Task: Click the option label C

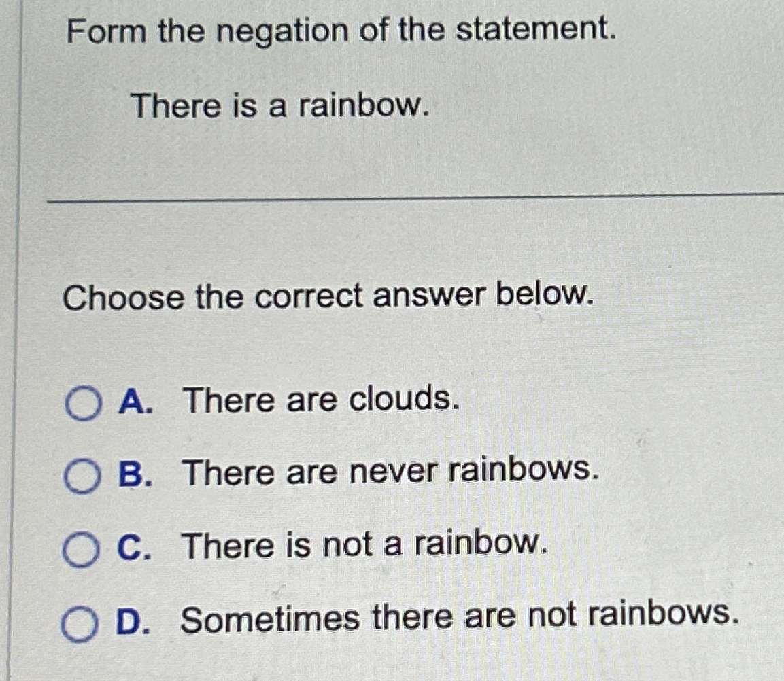Action: click(134, 548)
